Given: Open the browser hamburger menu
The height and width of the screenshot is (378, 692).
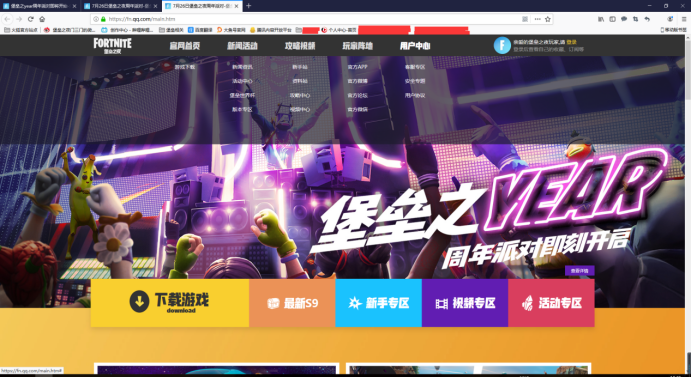Looking at the screenshot, I should tap(684, 19).
